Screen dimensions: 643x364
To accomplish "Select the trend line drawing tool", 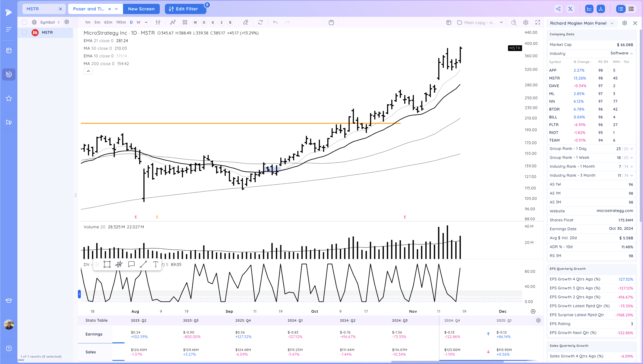I will coord(143,264).
